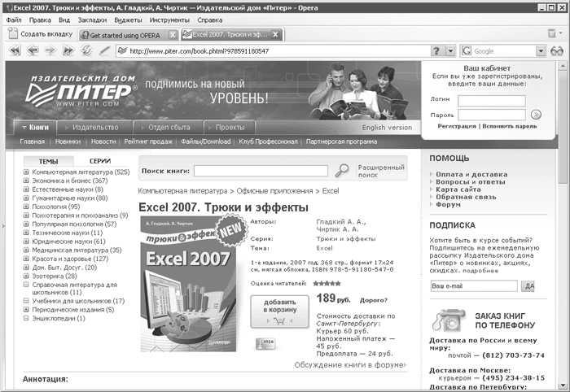Click the Forward navigation arrow
This screenshot has height=392, width=570.
click(x=51, y=50)
